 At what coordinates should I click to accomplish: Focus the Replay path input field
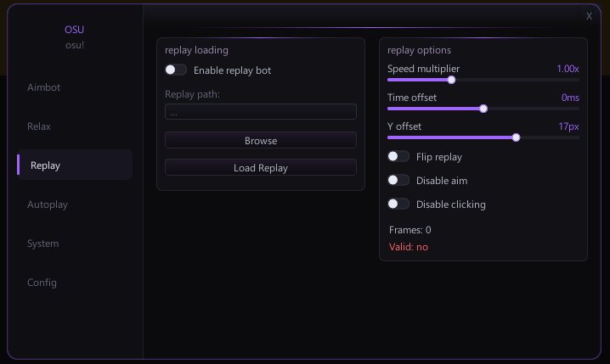coord(261,111)
